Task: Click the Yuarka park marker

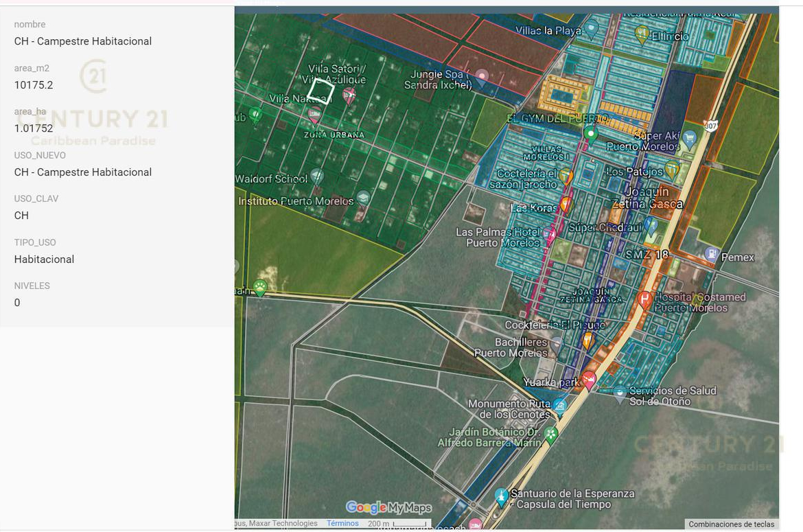Action: (589, 379)
